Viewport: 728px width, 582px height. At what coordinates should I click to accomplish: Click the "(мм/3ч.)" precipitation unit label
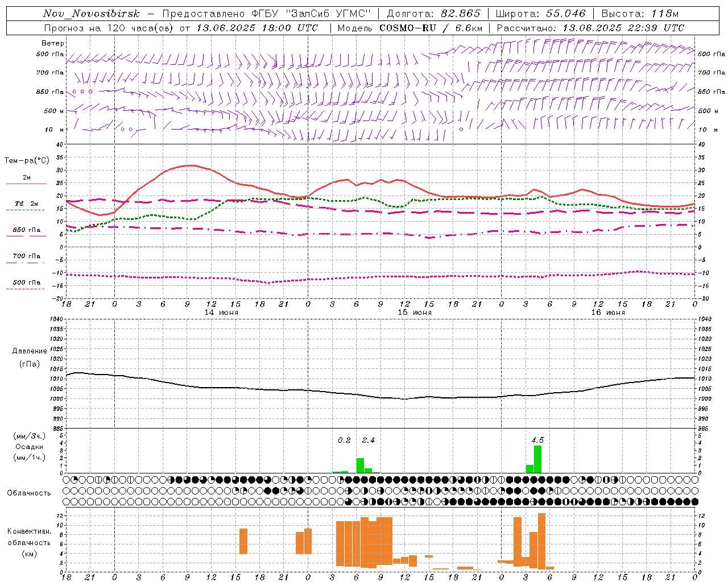pos(30,436)
